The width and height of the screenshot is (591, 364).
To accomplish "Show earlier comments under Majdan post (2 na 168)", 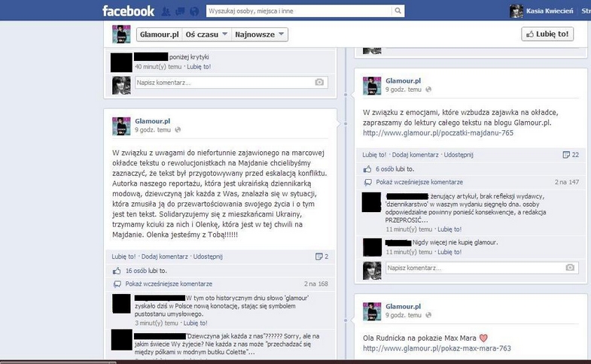I will [169, 284].
